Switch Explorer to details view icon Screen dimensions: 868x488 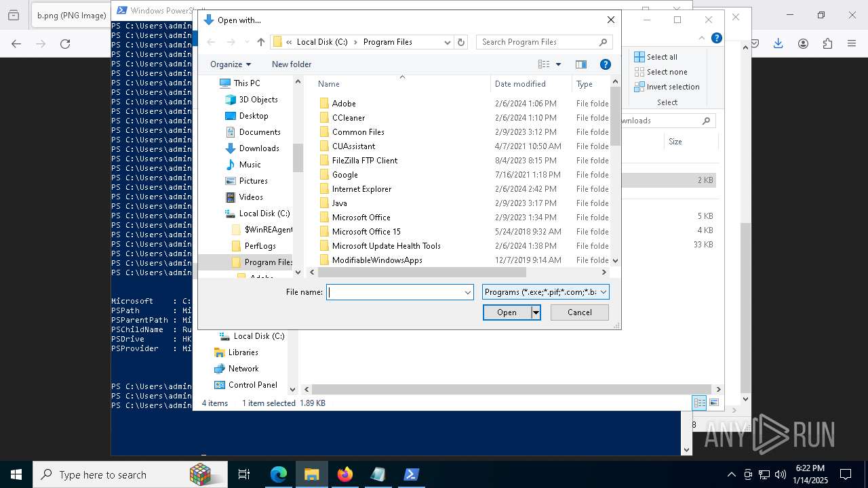coord(699,403)
